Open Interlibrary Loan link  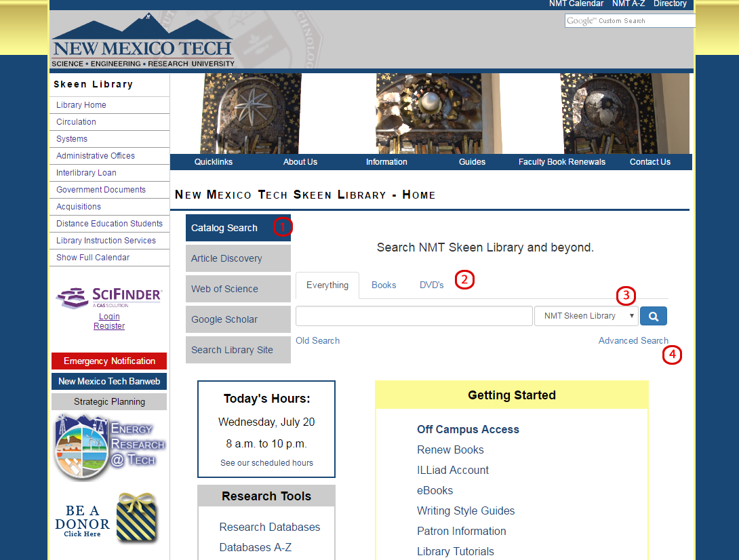(x=86, y=172)
